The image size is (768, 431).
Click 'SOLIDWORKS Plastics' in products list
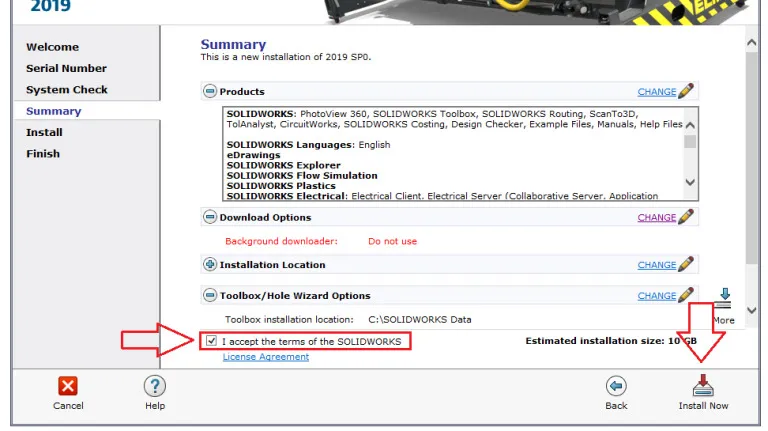coord(281,186)
